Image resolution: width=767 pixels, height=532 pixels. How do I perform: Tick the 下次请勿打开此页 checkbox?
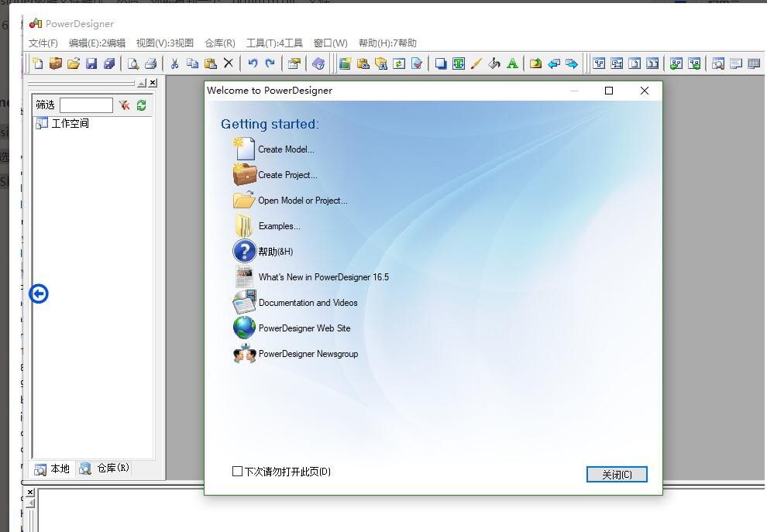237,472
